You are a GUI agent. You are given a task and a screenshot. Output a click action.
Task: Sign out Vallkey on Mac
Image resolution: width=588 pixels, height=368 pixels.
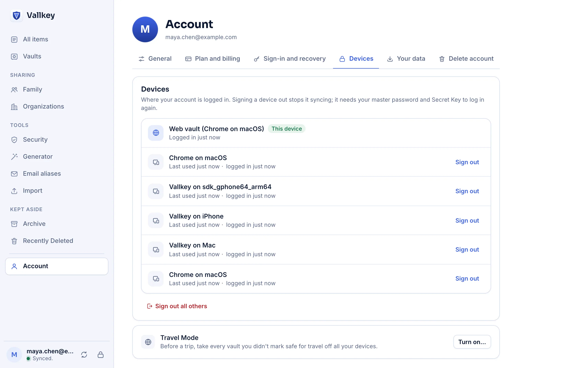(x=467, y=250)
